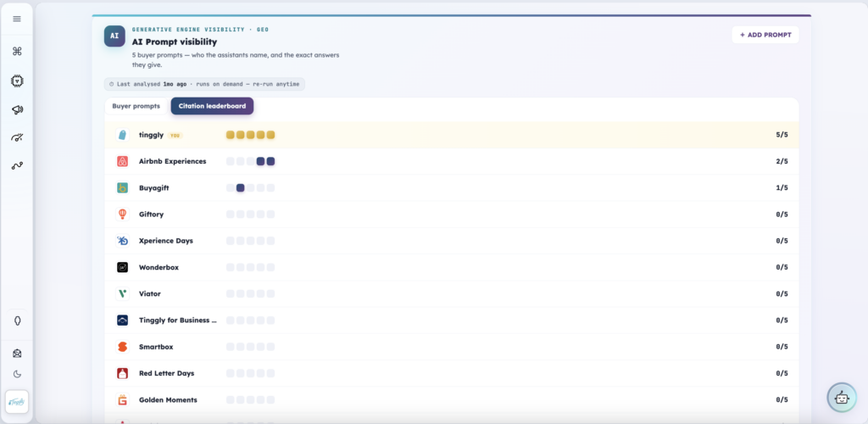Click the YOU badge next to tinggly

click(x=175, y=135)
